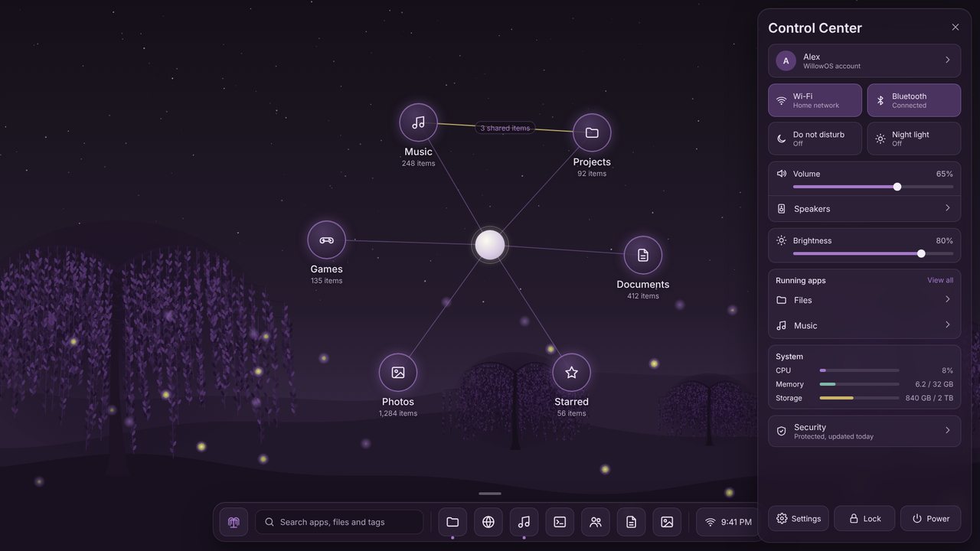Viewport: 980px width, 551px height.
Task: Click the brightness slider
Action: (873, 253)
